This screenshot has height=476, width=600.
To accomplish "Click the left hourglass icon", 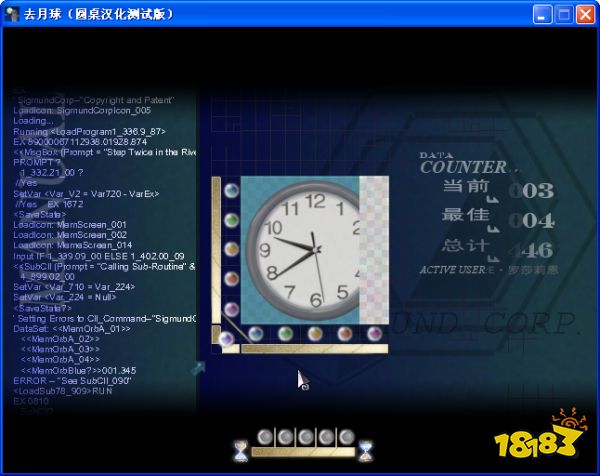I will [x=240, y=450].
